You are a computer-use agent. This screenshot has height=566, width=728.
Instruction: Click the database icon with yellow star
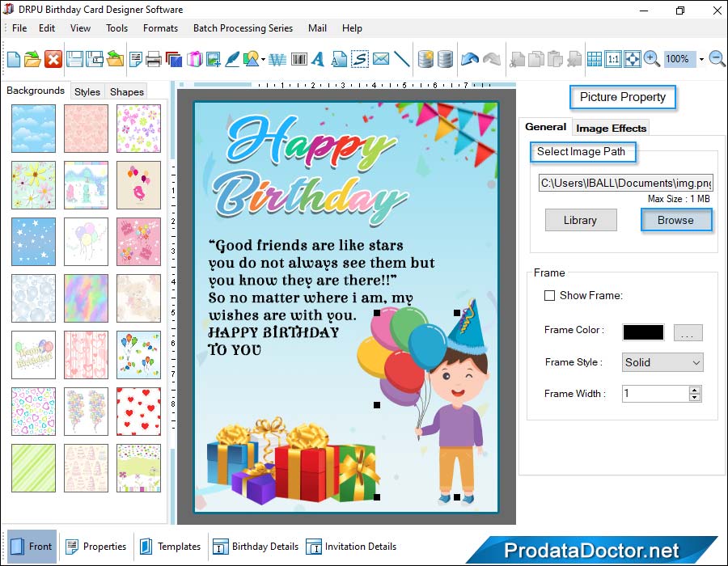[425, 59]
